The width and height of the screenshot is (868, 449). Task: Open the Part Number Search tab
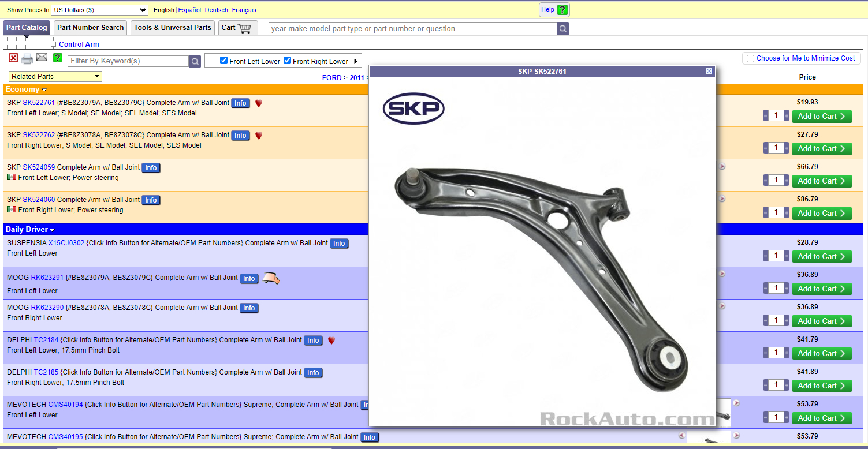(91, 28)
